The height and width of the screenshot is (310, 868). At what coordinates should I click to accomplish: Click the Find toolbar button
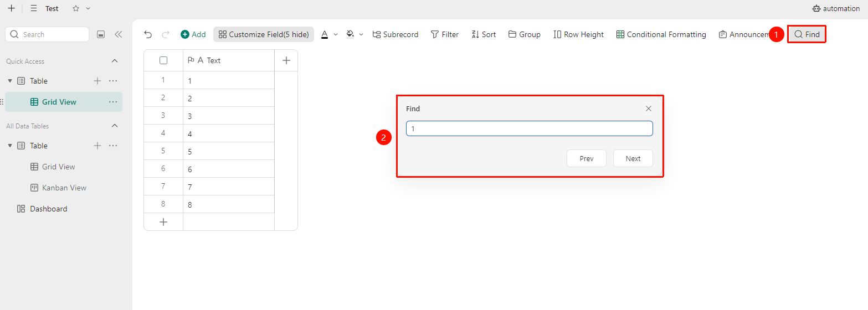[807, 34]
